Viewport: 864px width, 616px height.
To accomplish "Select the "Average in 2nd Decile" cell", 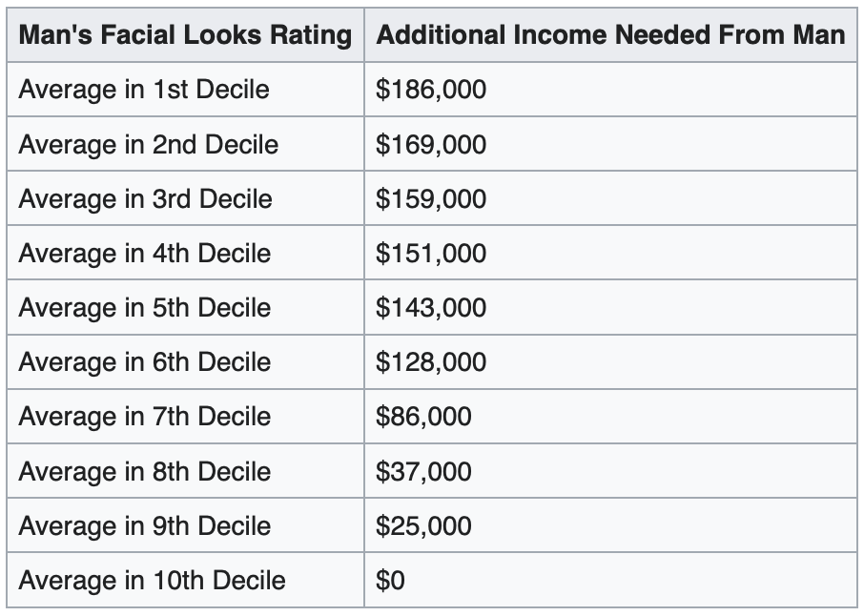I will [x=149, y=145].
